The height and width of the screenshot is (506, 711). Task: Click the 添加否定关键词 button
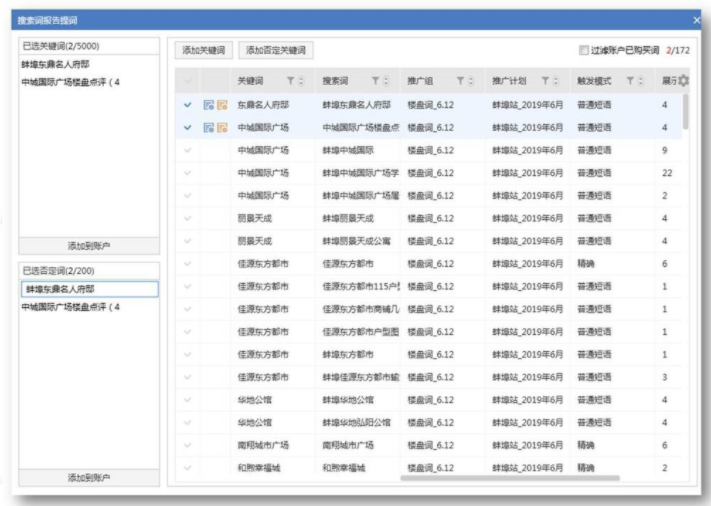point(276,50)
